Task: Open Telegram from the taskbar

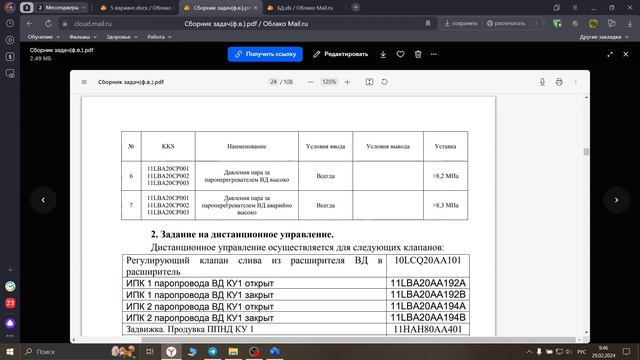Action: click(213, 351)
